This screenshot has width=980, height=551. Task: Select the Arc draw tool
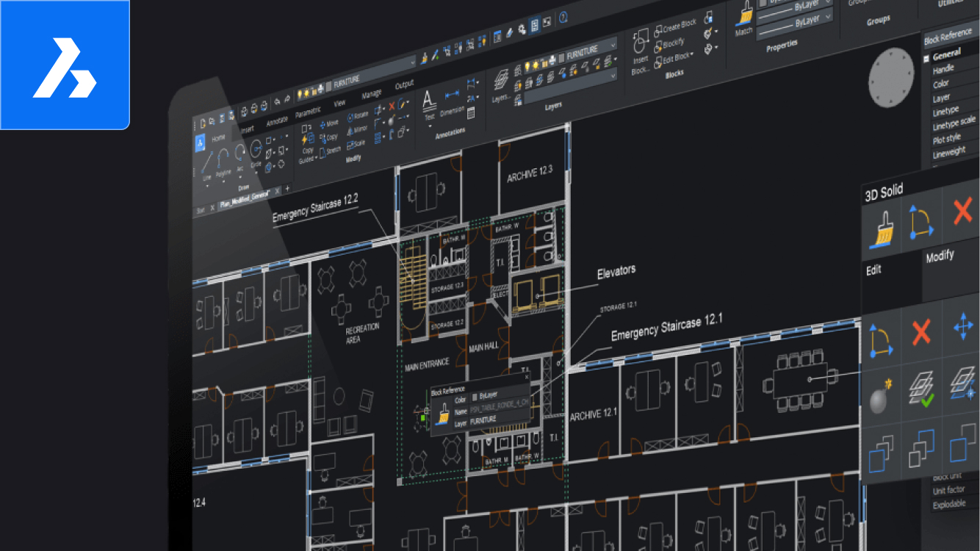240,157
